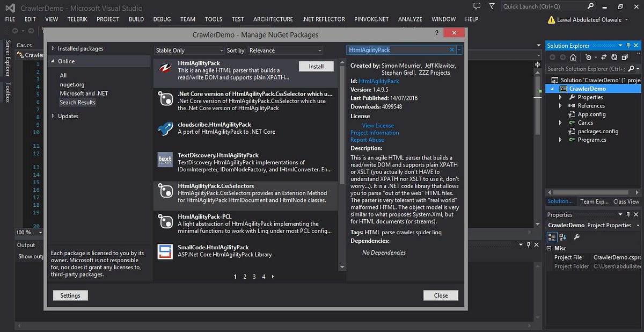Collapse the Online section

click(53, 61)
